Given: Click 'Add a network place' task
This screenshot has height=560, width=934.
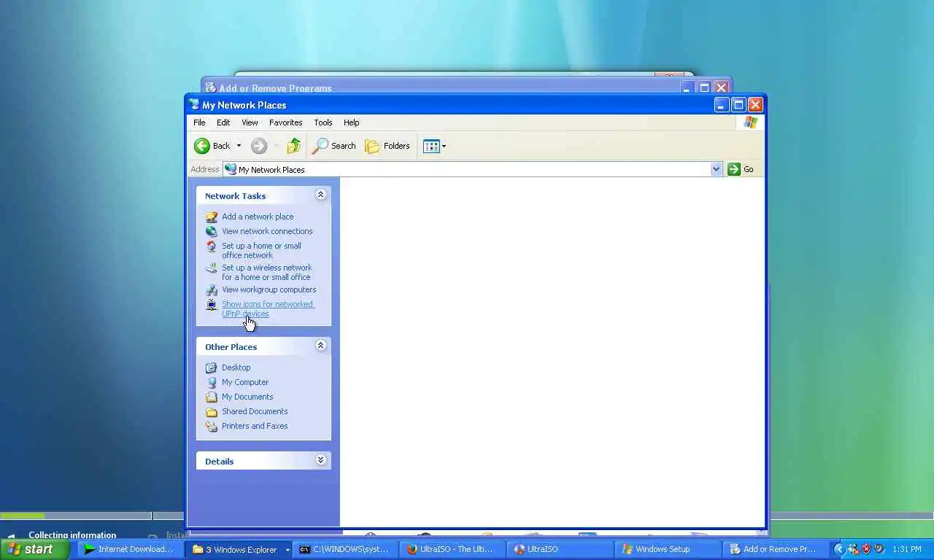Looking at the screenshot, I should coord(258,217).
